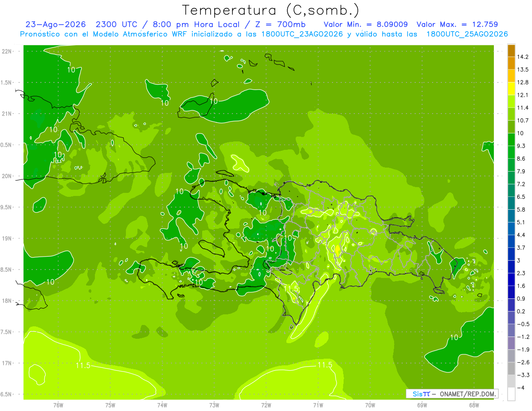532x411 pixels.
Task: Click colorbar legend value "-4"
Action: (520, 388)
